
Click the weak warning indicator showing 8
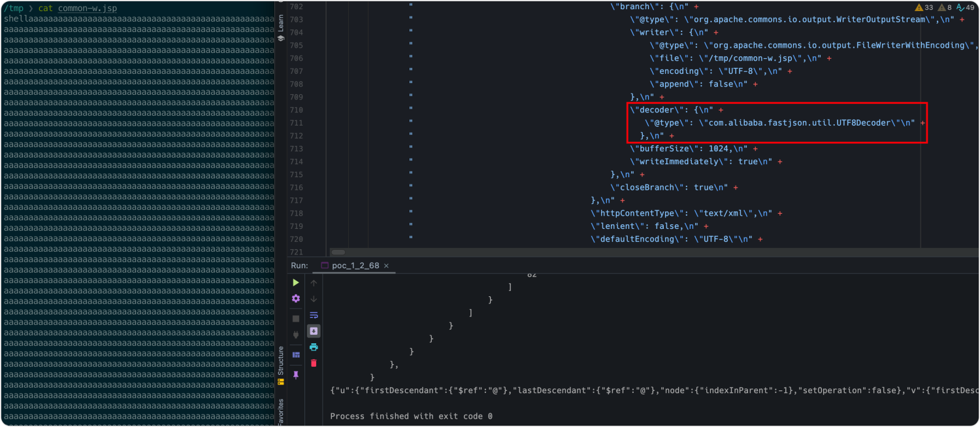(945, 8)
